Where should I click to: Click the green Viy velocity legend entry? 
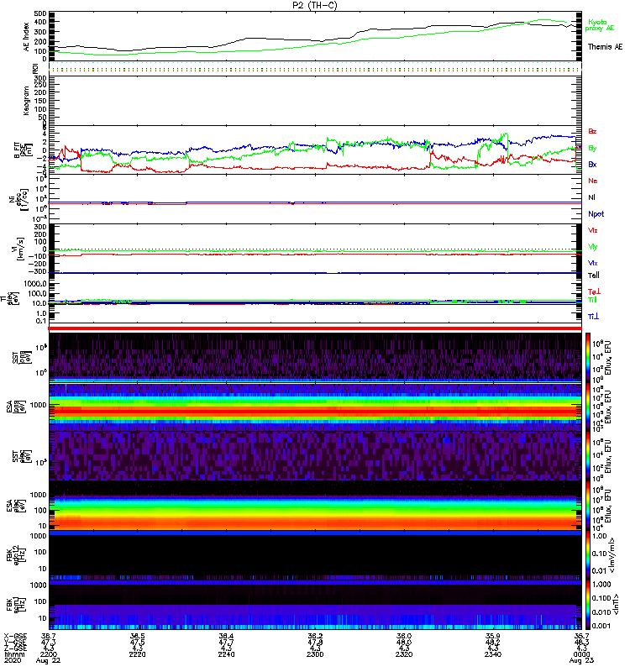[x=593, y=247]
